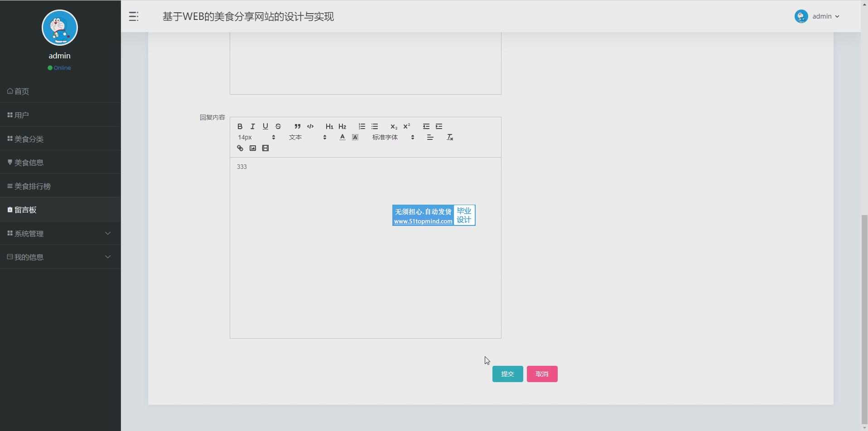Select 留言板 in the sidebar menu
The width and height of the screenshot is (868, 431).
[60, 210]
